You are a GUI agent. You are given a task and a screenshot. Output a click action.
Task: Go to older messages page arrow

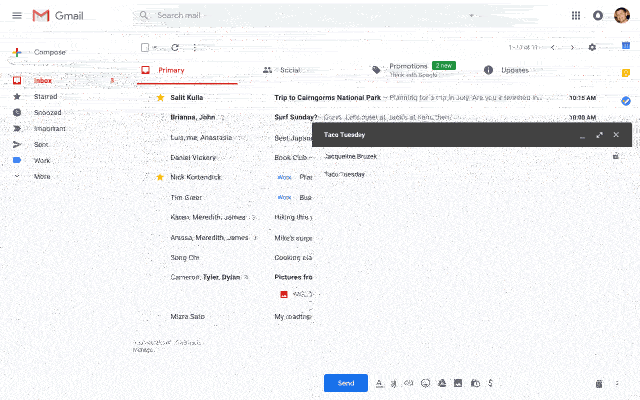pyautogui.click(x=572, y=47)
